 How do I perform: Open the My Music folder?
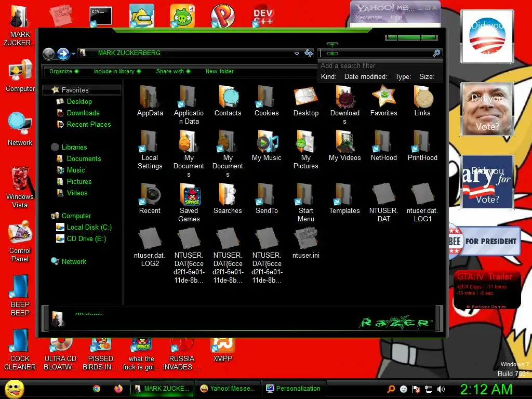[x=267, y=145]
